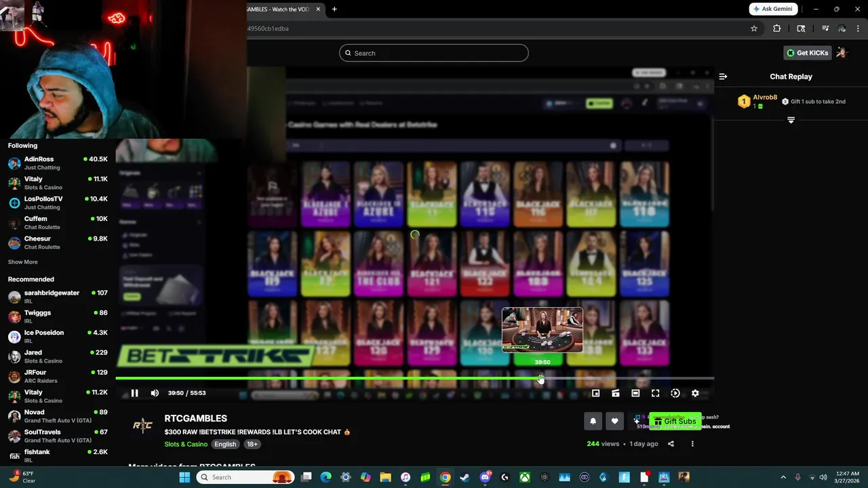Expand the gift leaderboard down arrow
This screenshot has width=868, height=488.
pos(791,120)
